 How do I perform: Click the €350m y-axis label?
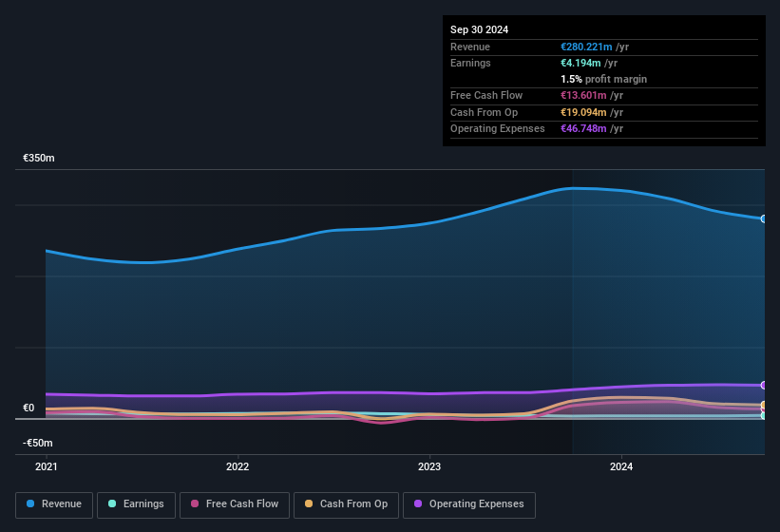pyautogui.click(x=39, y=158)
